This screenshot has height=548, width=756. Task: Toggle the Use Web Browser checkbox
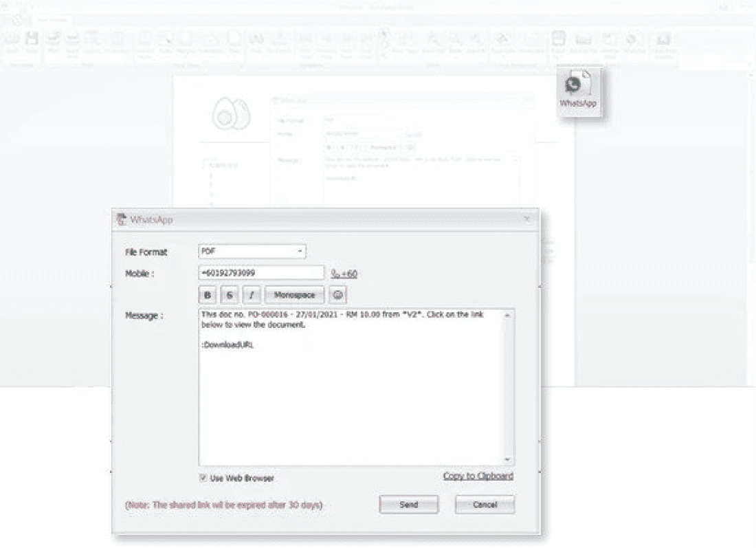coord(203,478)
